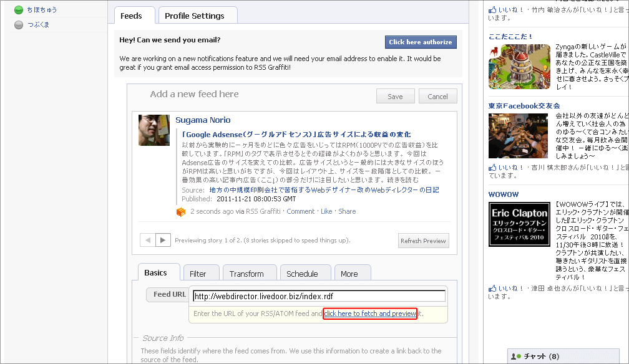
Task: Open 東京Facebook交友会 ad title
Action: (x=524, y=106)
